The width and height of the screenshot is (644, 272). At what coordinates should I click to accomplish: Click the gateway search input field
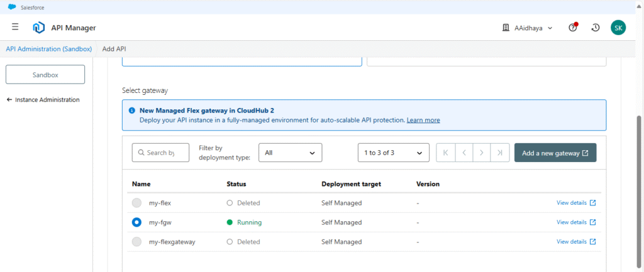coord(160,153)
